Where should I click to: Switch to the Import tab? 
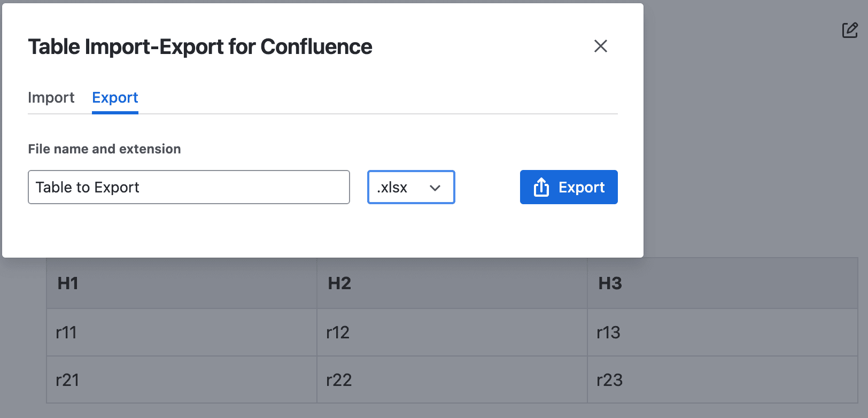(51, 98)
